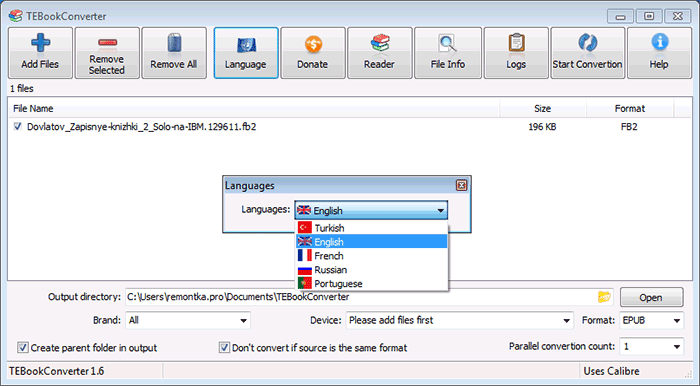Select Turkish from the language list
The width and height of the screenshot is (700, 386).
tap(371, 228)
